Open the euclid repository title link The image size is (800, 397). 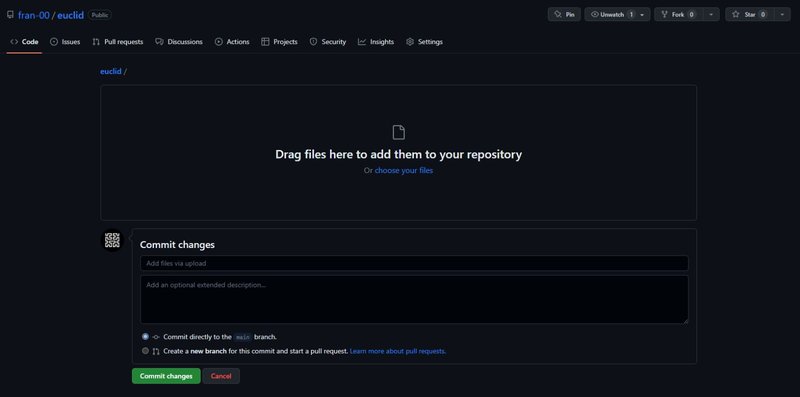[70, 15]
